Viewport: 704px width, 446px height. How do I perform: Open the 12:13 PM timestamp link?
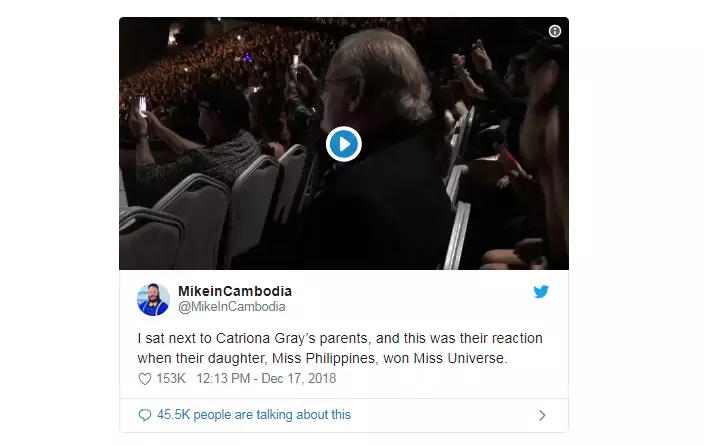224,379
